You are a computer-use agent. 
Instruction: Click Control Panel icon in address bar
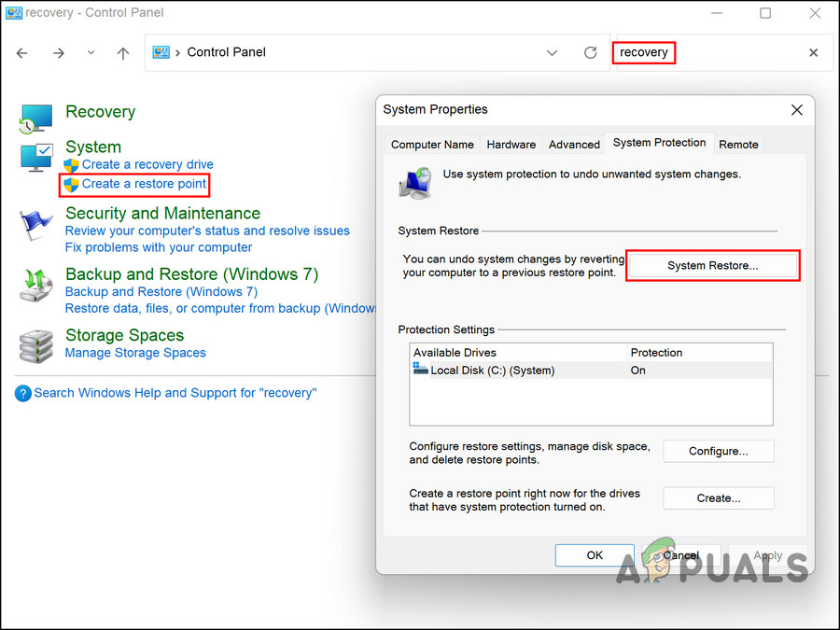tap(161, 52)
